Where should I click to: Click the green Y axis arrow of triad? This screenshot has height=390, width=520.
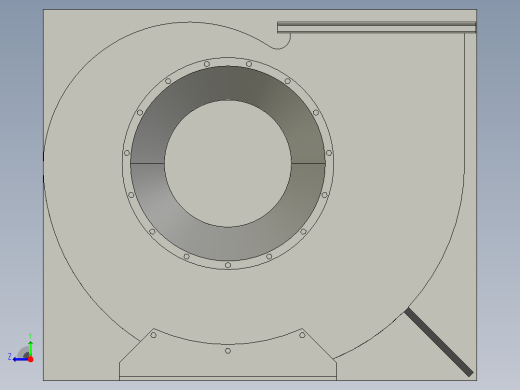coord(30,348)
